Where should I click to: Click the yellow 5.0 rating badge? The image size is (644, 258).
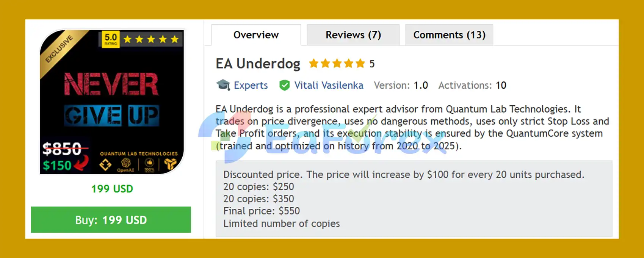click(111, 39)
